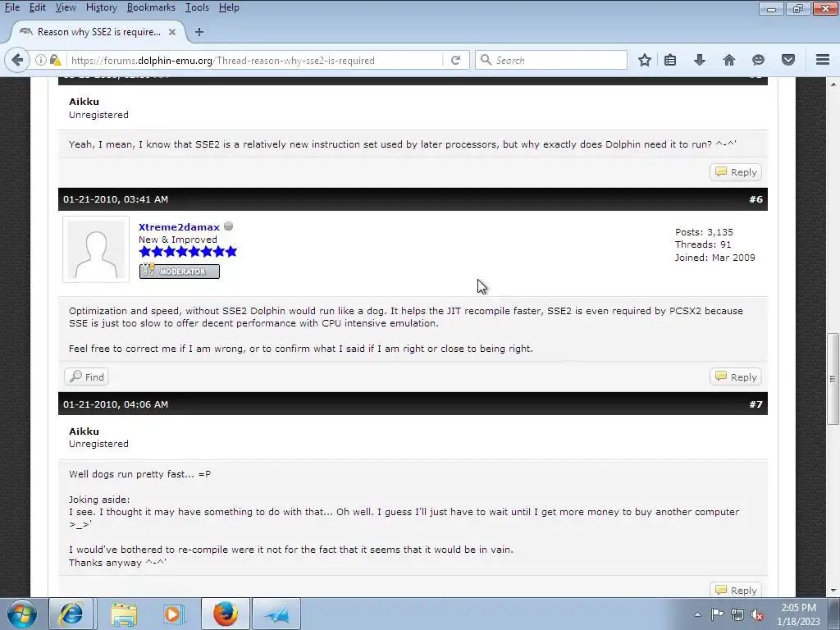
Task: Click the #7 post number link
Action: pos(756,404)
